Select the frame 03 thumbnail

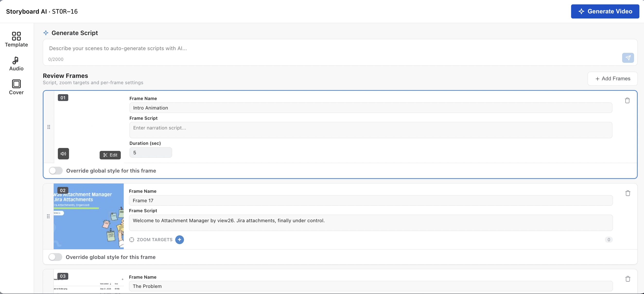tap(88, 282)
